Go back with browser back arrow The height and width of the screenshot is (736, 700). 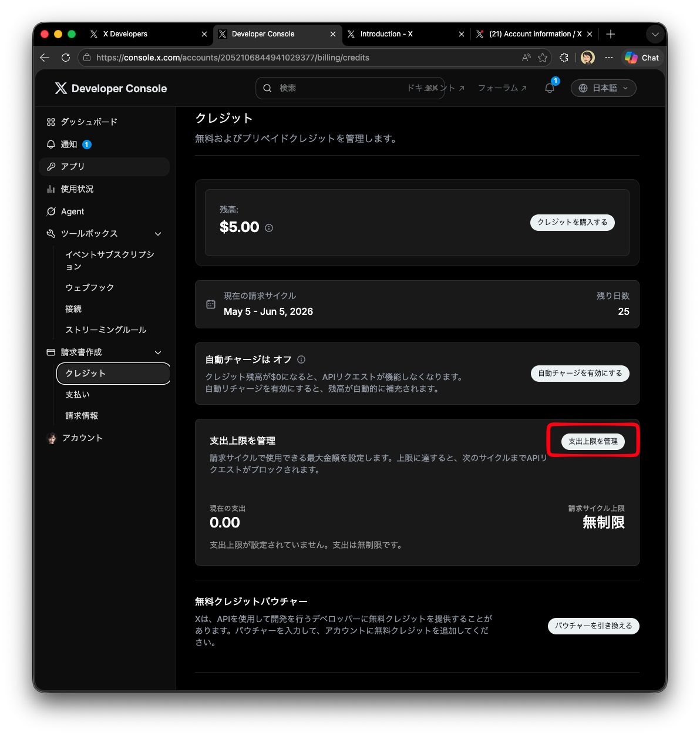pos(45,58)
